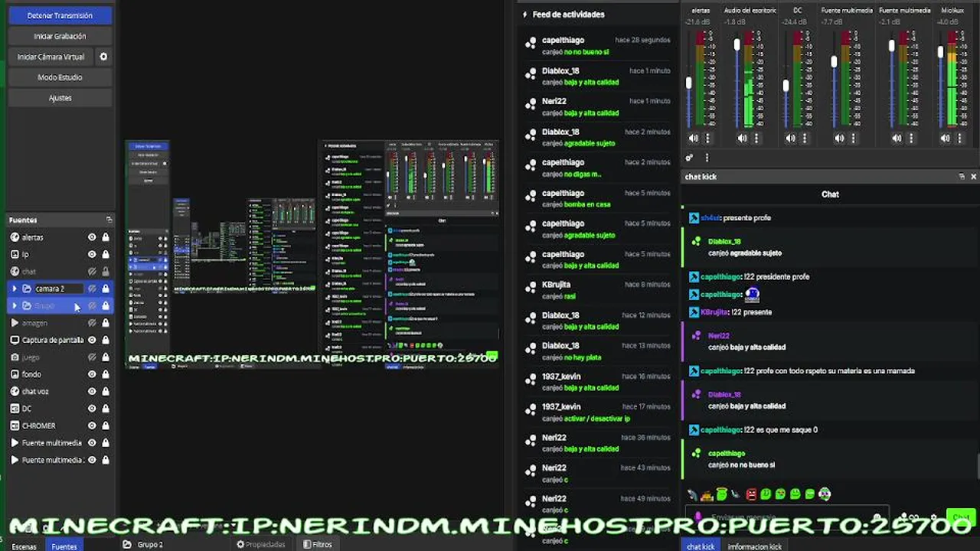Hide the fondo source
This screenshot has height=551, width=980.
[x=92, y=374]
